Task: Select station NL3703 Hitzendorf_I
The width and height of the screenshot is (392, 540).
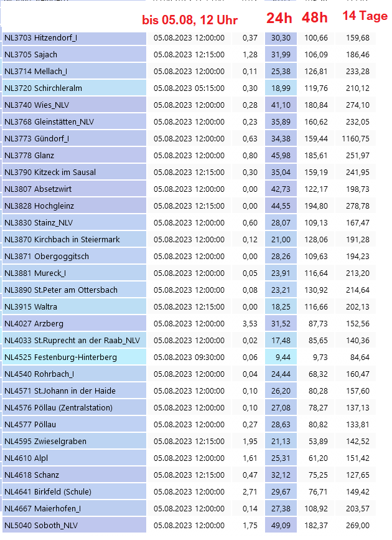Action: 40,38
